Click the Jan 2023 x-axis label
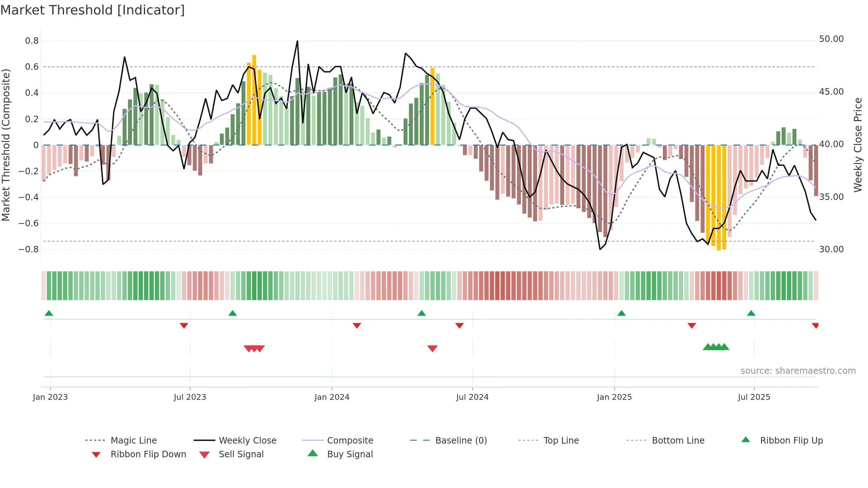Screen dimensions: 868x488 50,397
